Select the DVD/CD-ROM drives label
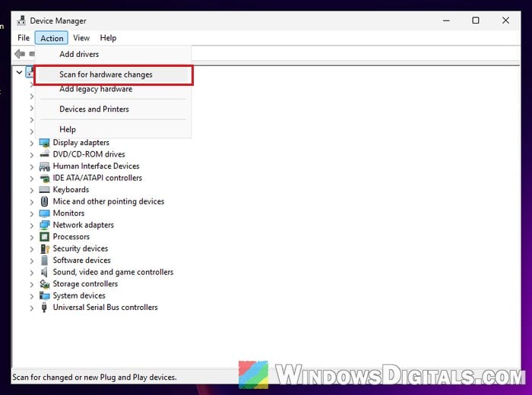Image resolution: width=532 pixels, height=395 pixels. 89,154
